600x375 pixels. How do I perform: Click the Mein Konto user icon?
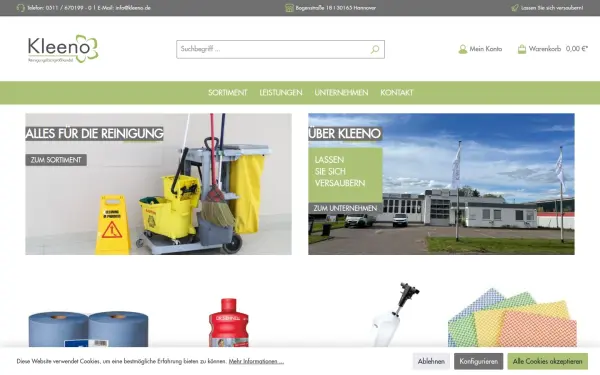click(463, 49)
